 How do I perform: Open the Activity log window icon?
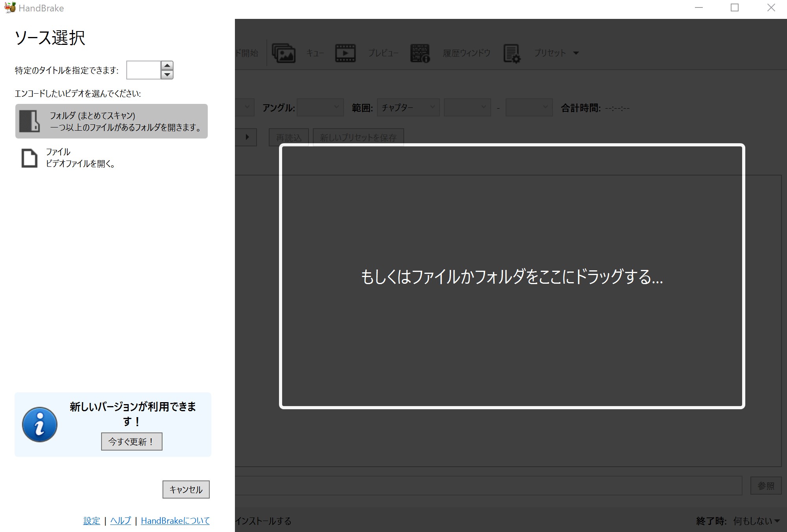click(x=420, y=53)
